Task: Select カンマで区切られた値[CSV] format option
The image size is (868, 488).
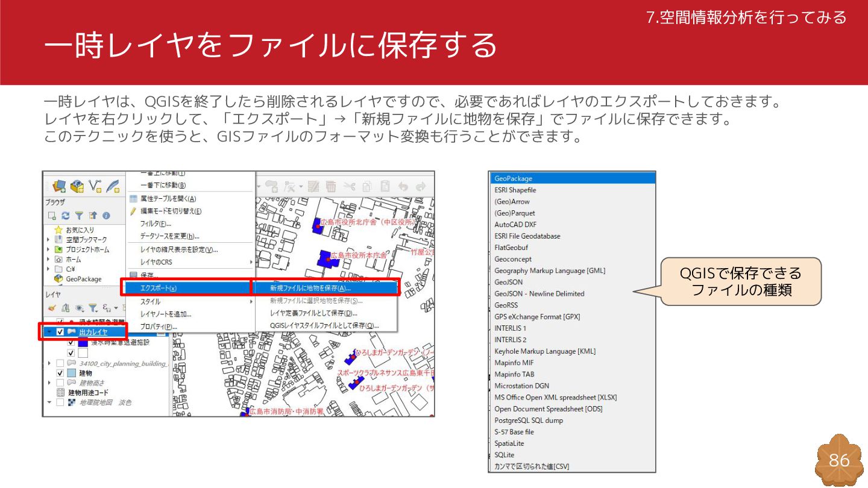Action: point(572,466)
